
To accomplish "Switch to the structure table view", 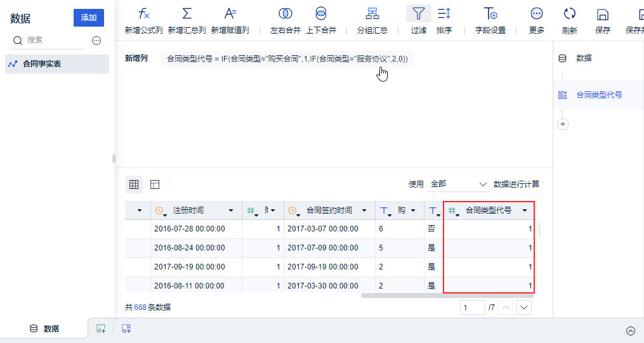I will pos(155,184).
